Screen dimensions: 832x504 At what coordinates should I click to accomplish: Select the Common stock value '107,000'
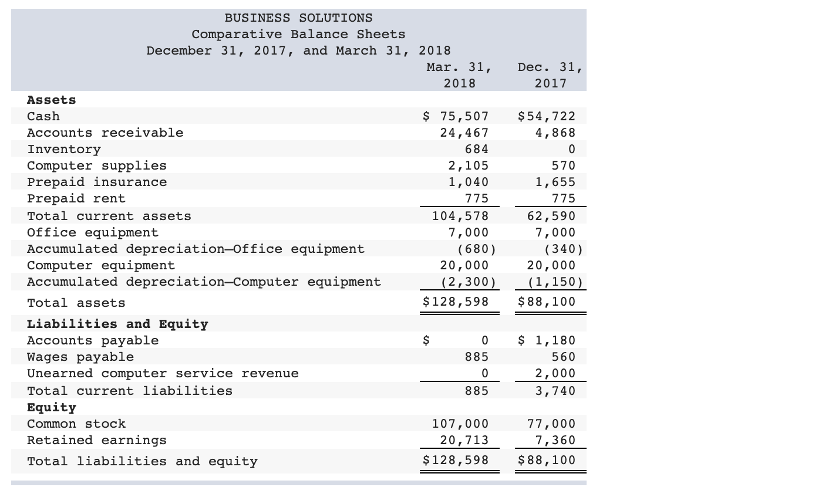pyautogui.click(x=460, y=424)
